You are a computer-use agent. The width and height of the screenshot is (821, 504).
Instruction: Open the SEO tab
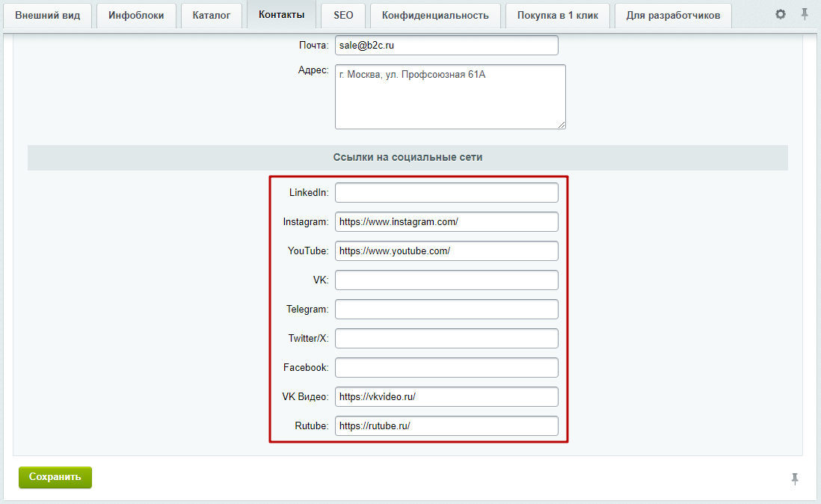click(343, 15)
